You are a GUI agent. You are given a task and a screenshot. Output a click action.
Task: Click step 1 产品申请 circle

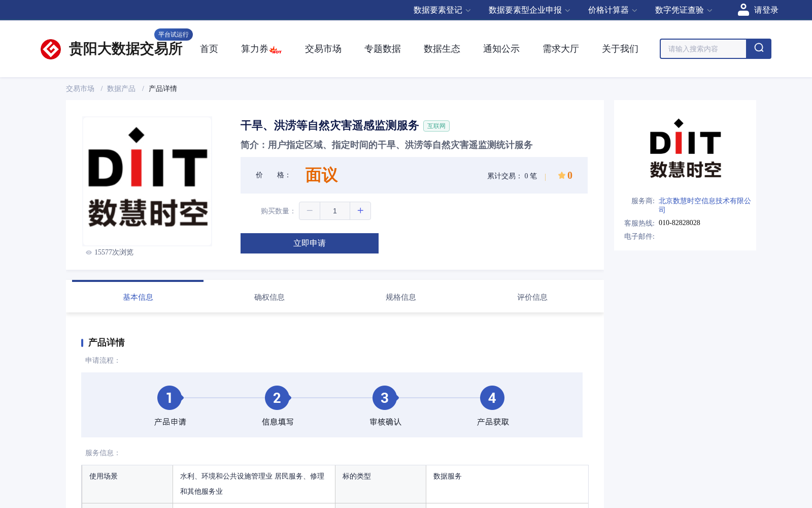pos(170,398)
